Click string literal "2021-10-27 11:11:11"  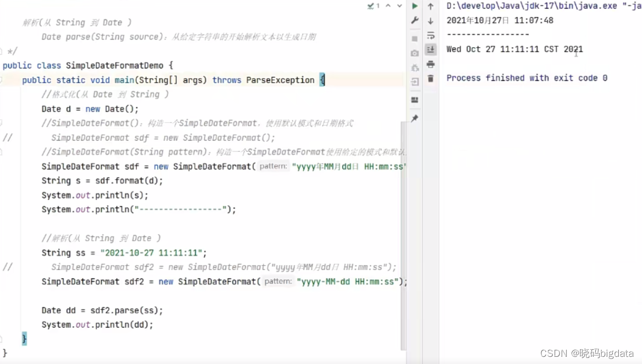coord(151,252)
